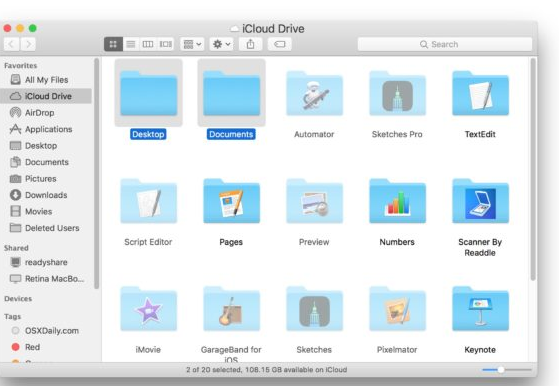559x386 pixels.
Task: Click the Favorites section header
Action: [21, 66]
